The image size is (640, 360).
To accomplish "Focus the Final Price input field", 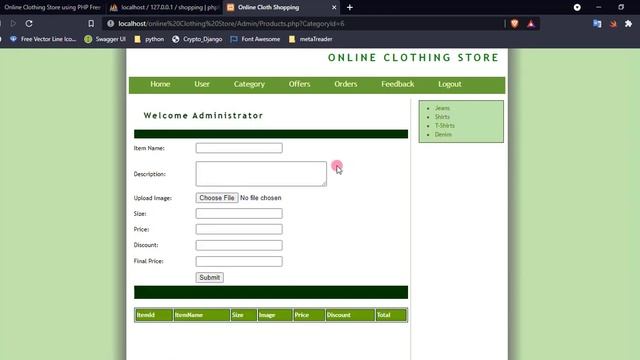I will point(239,261).
